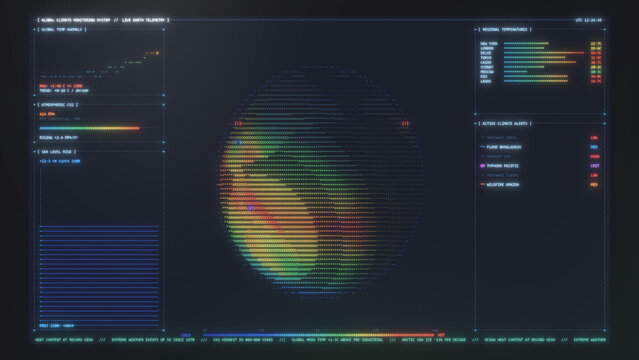Click the purple marker on the globe
The image size is (639, 360).
tap(251, 208)
